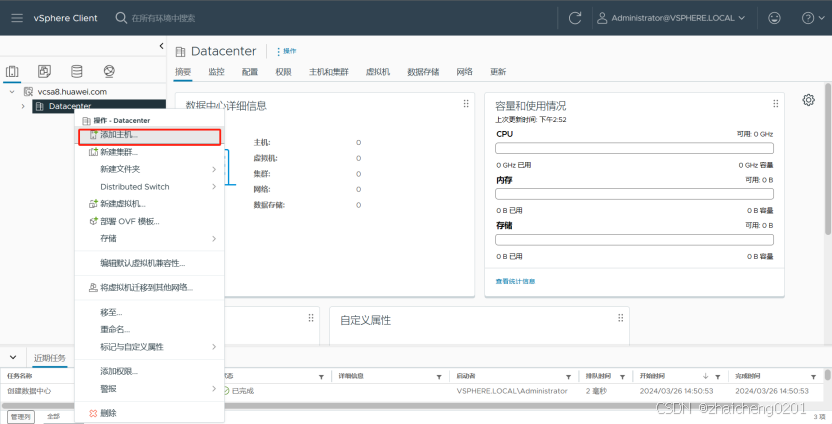The height and width of the screenshot is (424, 832).
Task: Select the 网络 tab
Action: coord(464,72)
